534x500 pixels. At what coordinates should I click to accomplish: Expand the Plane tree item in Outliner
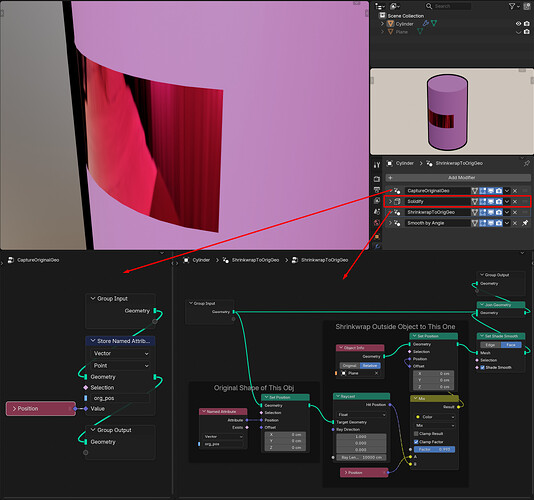382,32
